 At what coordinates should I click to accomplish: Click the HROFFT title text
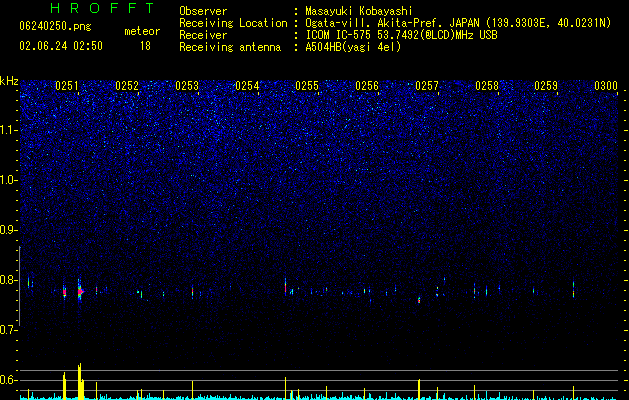pos(103,8)
